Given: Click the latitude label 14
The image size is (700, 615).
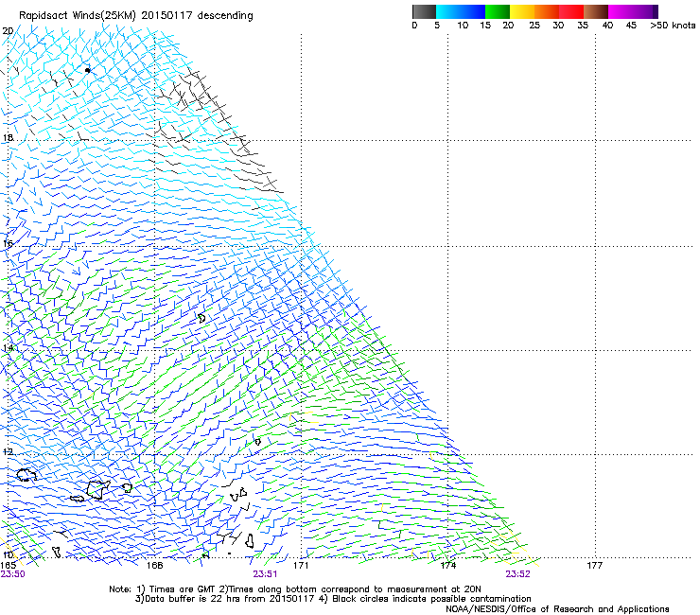Looking at the screenshot, I should pos(8,347).
